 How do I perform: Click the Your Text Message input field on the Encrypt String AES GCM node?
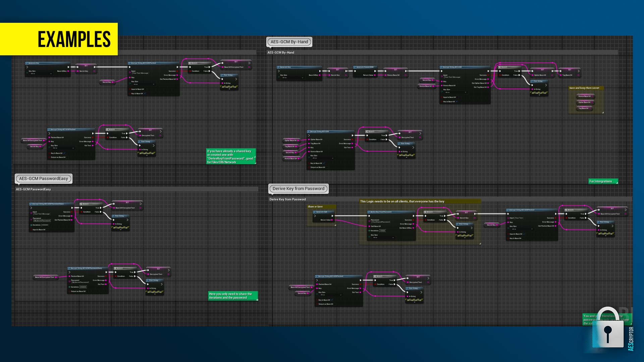tap(452, 77)
